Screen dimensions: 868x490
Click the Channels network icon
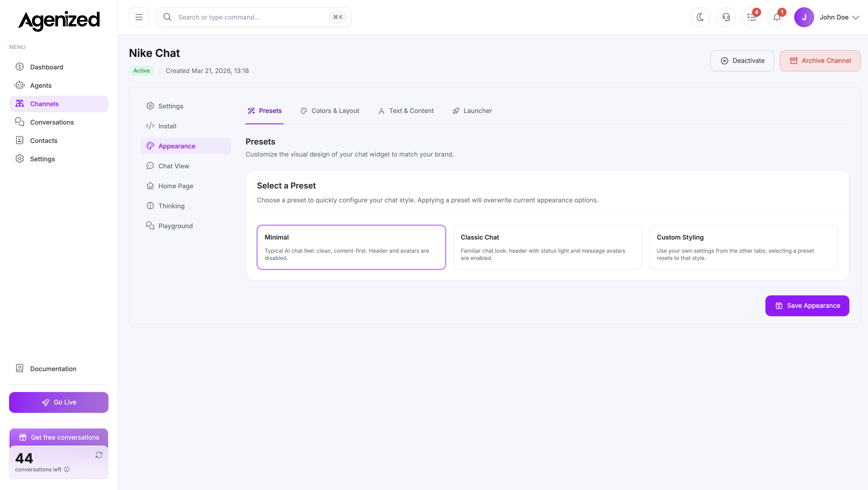coord(20,103)
